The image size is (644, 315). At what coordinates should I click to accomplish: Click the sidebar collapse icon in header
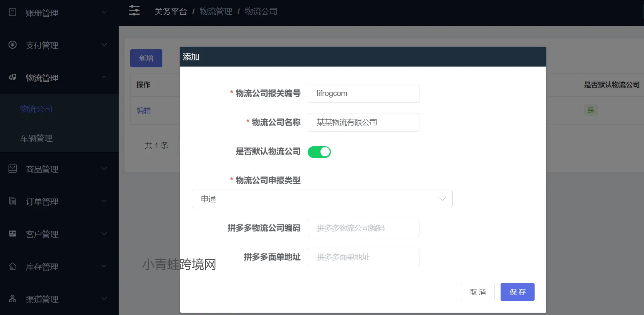[134, 10]
